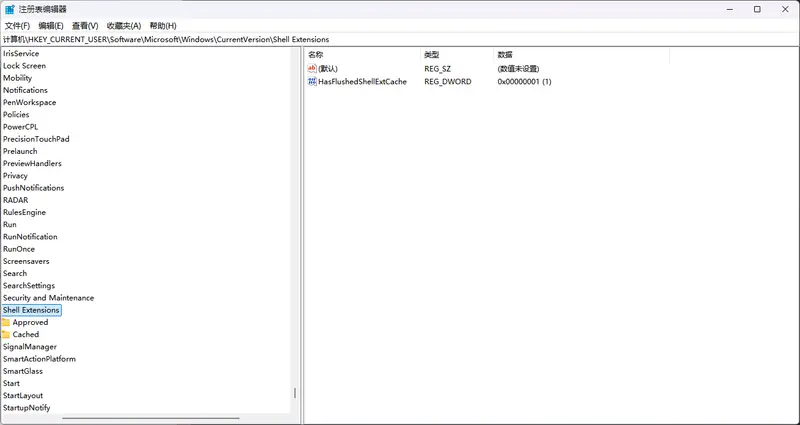Select the SmartActionPlatform key
The image size is (800, 425).
pyautogui.click(x=39, y=360)
